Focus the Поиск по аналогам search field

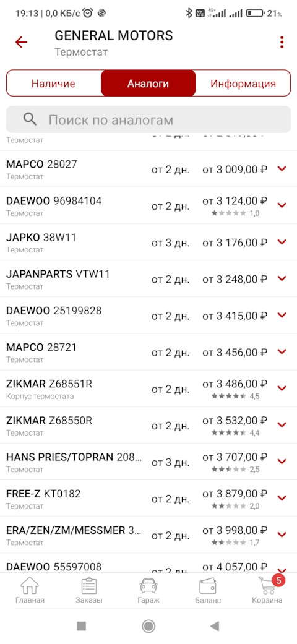(148, 120)
